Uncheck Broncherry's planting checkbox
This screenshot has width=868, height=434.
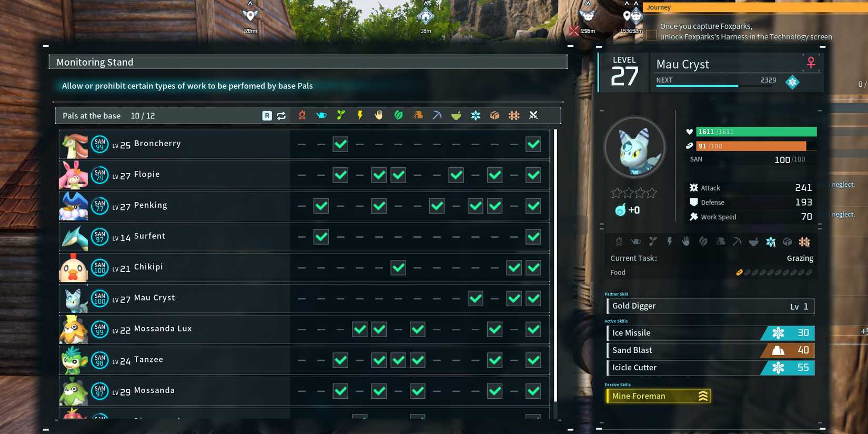(x=340, y=144)
